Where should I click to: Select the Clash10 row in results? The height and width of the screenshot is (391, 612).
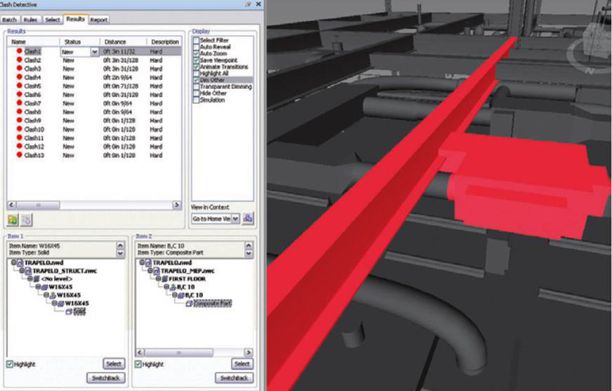(94, 129)
